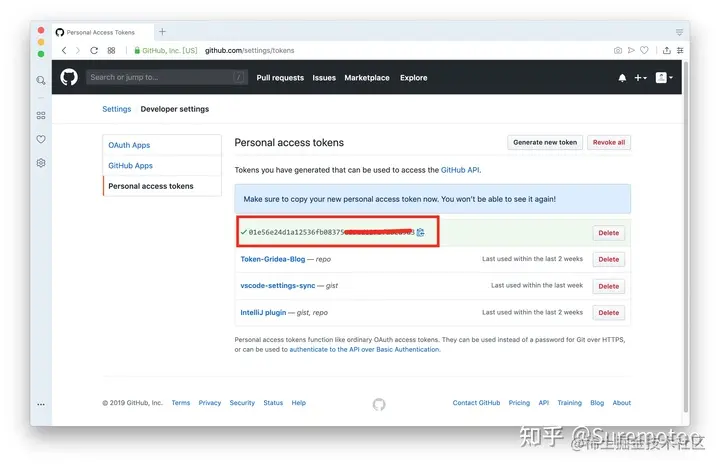The width and height of the screenshot is (720, 466).
Task: Click the green lock security icon
Action: tap(136, 51)
